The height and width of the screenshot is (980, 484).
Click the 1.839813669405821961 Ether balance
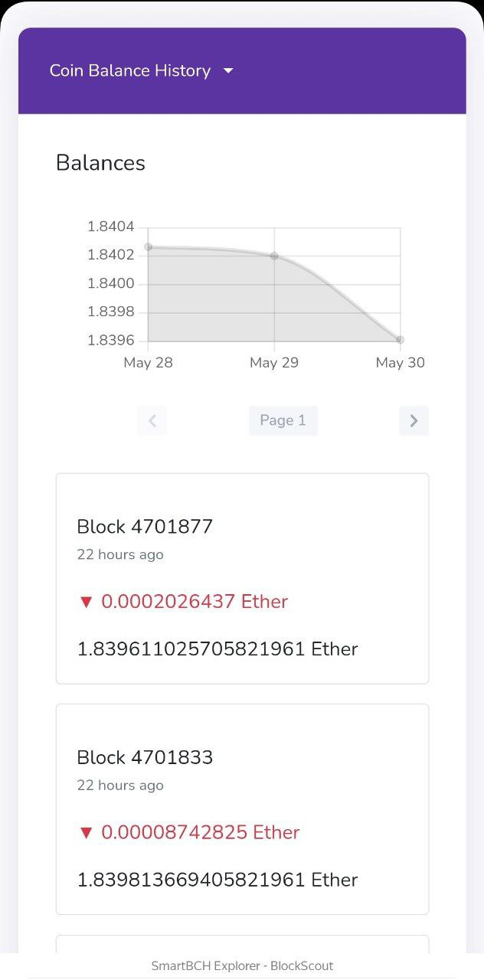(217, 880)
